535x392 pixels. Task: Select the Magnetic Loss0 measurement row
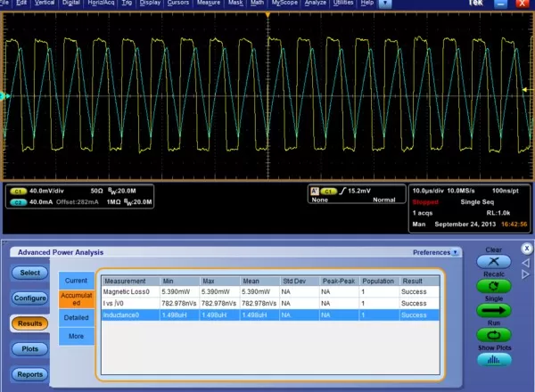pos(127,291)
